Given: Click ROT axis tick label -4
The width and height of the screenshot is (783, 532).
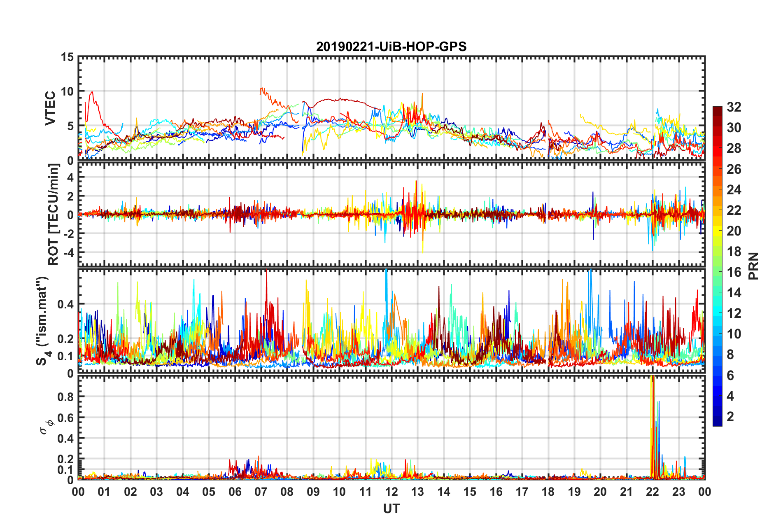Looking at the screenshot, I should [68, 252].
